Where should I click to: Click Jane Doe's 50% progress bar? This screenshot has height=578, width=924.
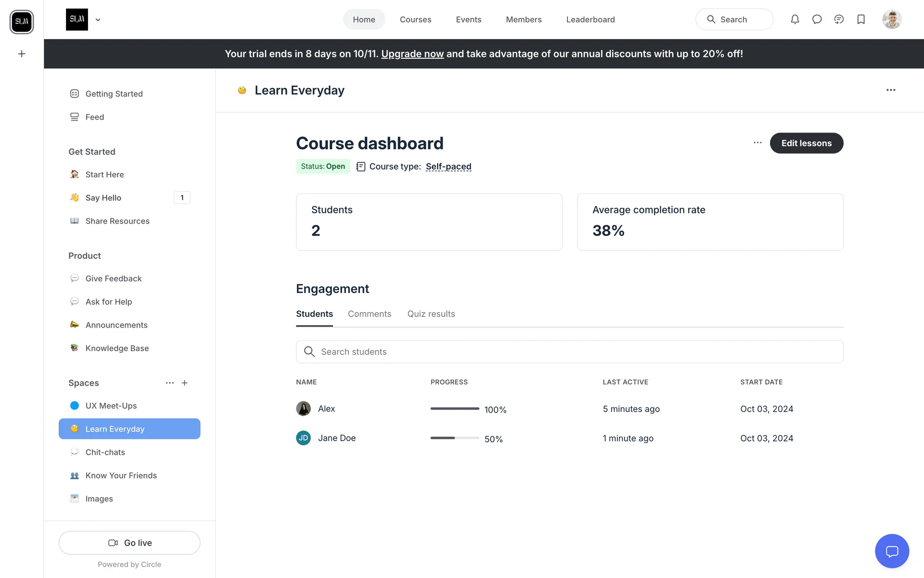(x=454, y=438)
